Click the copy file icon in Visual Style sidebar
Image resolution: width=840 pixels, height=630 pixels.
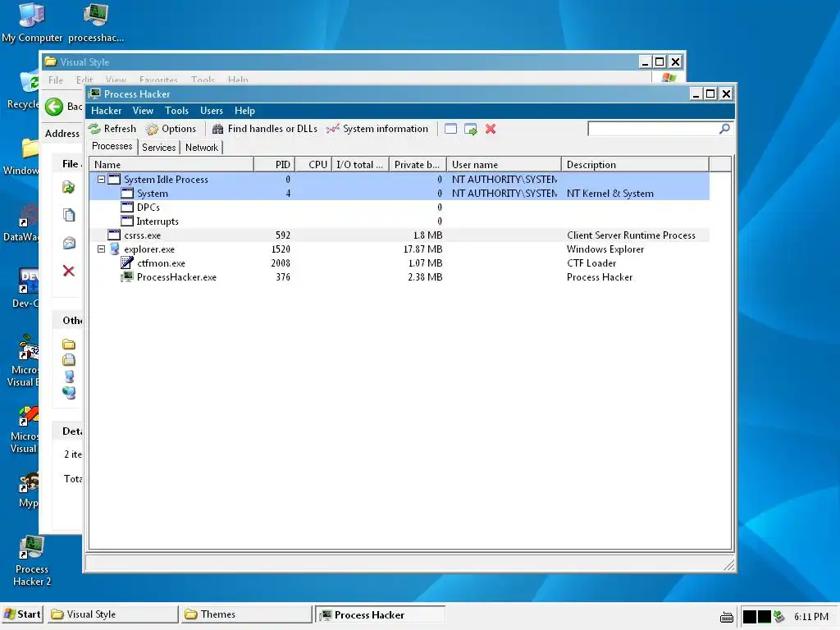[x=69, y=216]
